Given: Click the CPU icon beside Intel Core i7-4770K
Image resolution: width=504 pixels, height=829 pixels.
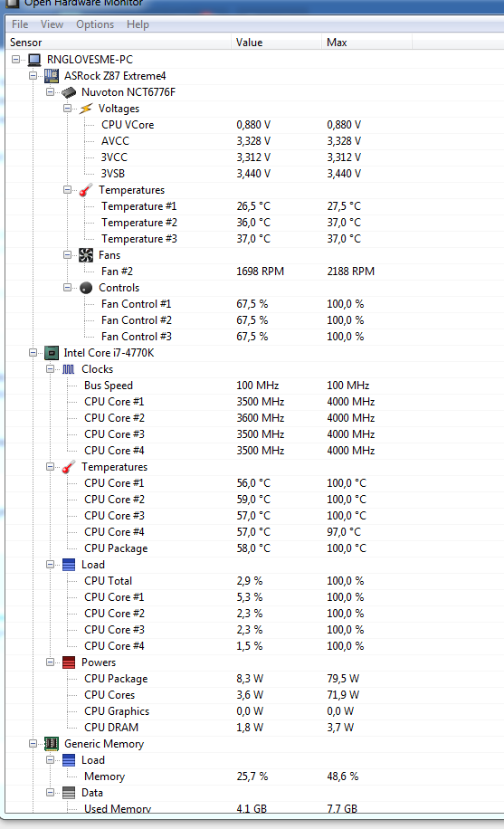Looking at the screenshot, I should coord(52,353).
